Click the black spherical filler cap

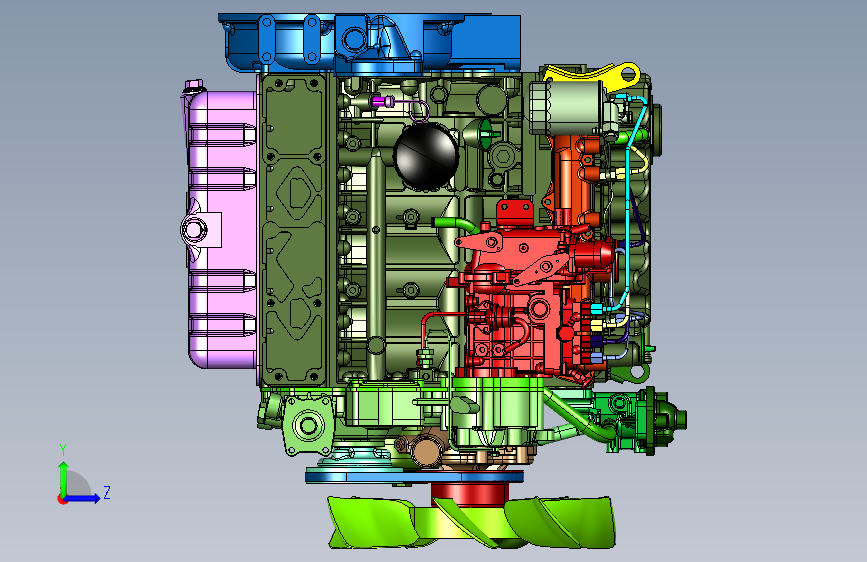click(426, 155)
